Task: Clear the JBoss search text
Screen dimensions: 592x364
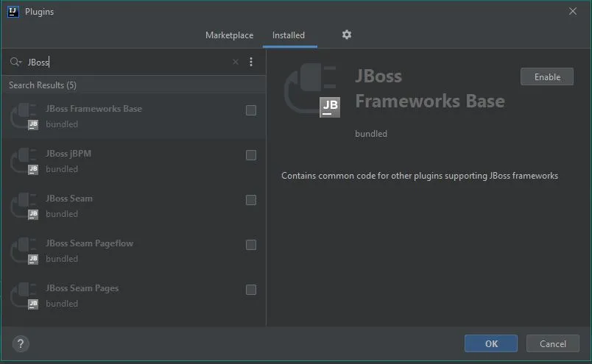Action: tap(235, 62)
